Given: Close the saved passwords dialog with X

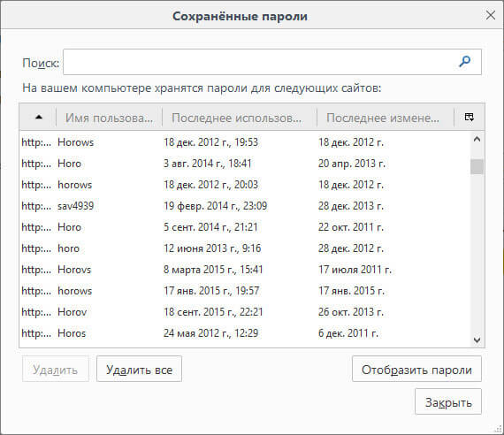Looking at the screenshot, I should (491, 15).
